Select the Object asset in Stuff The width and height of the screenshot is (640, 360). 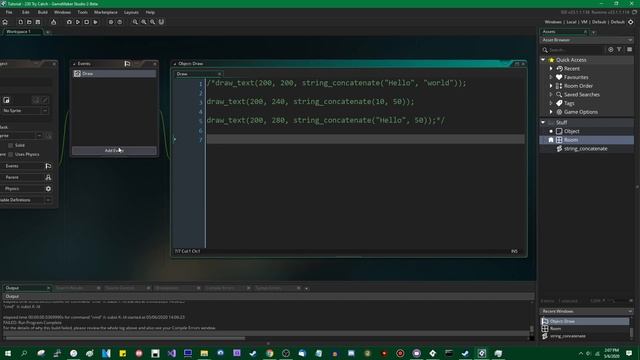click(571, 131)
